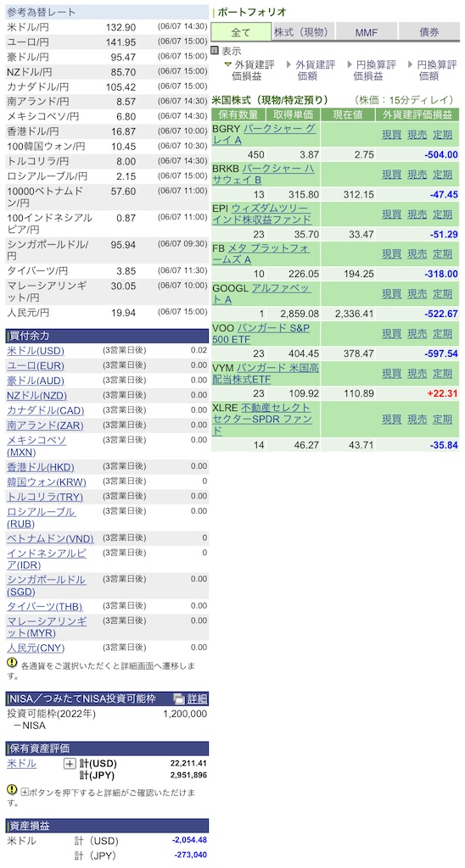Click 定期 for XLRE row
Viewport: 465px width, 868px height.
click(443, 419)
